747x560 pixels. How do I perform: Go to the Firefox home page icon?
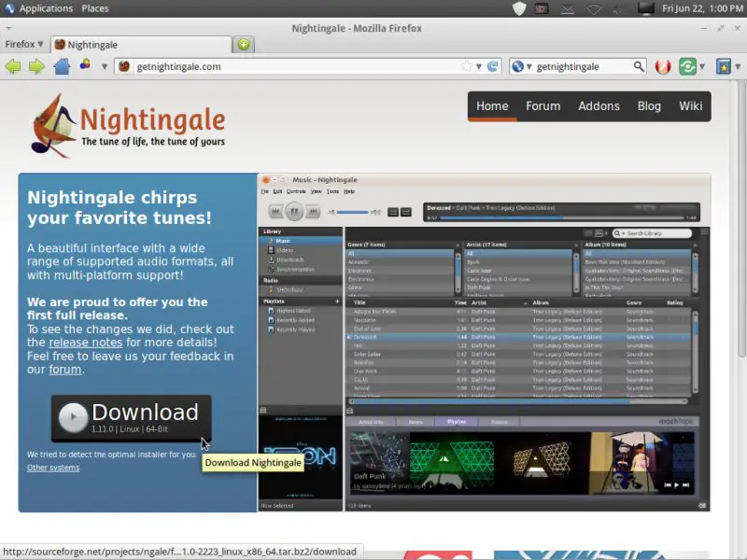click(x=62, y=66)
